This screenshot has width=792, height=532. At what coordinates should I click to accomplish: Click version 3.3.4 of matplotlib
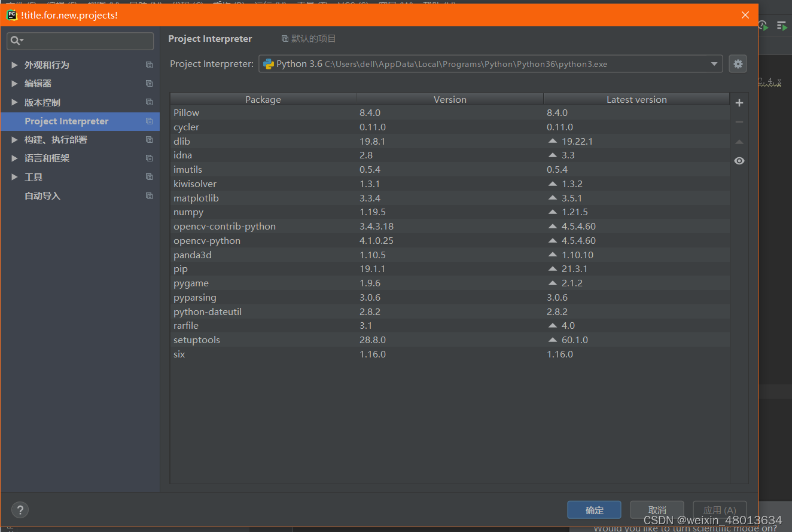(370, 198)
